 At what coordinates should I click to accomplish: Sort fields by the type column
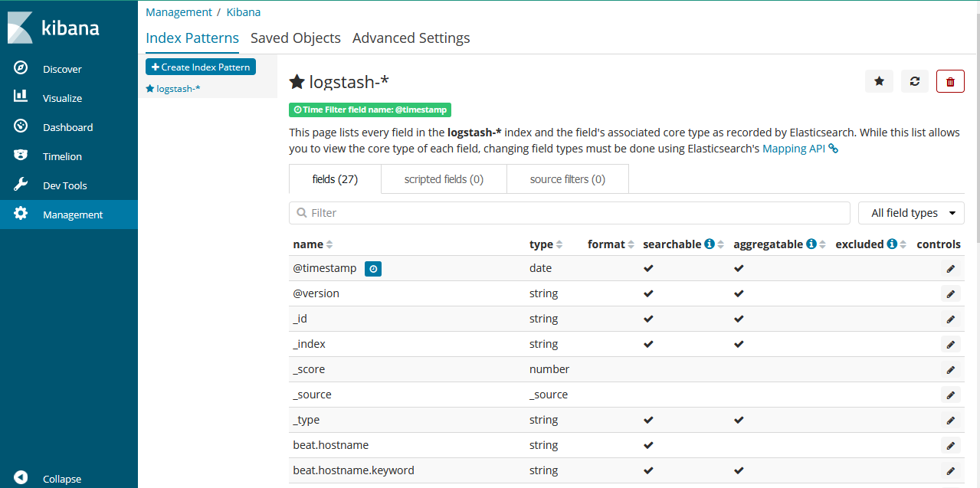point(559,244)
